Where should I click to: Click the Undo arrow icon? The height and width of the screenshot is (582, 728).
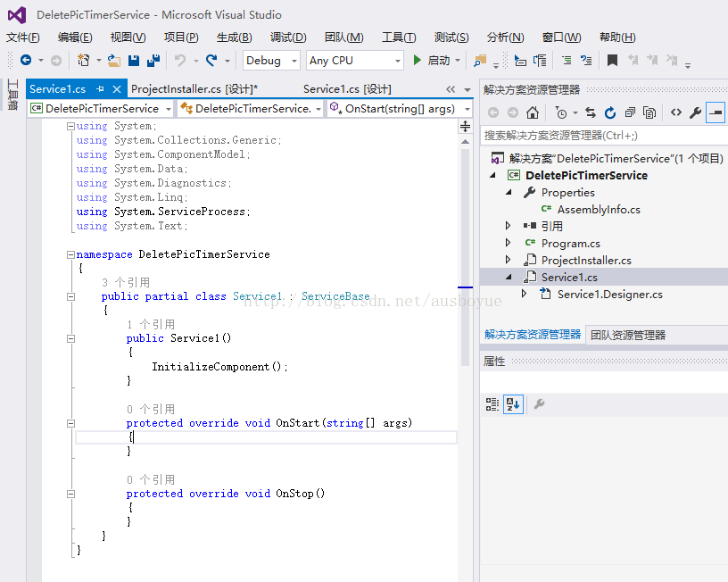180,60
